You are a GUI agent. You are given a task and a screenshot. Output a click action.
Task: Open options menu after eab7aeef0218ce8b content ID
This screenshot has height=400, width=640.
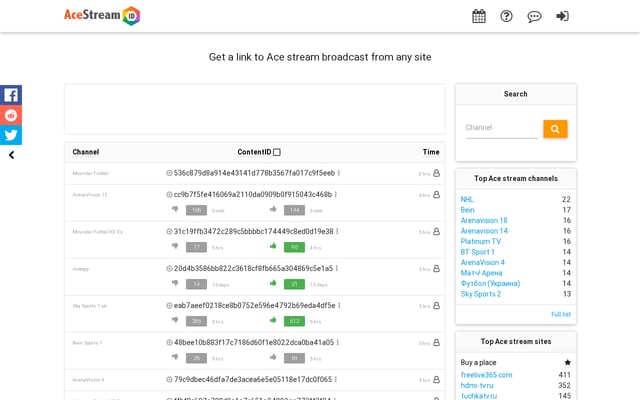(340, 306)
